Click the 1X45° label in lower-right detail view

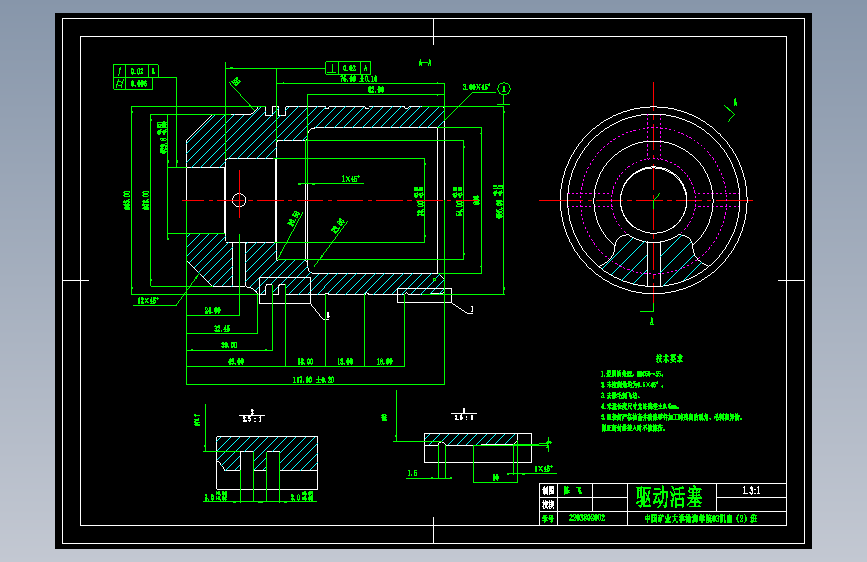[x=544, y=469]
